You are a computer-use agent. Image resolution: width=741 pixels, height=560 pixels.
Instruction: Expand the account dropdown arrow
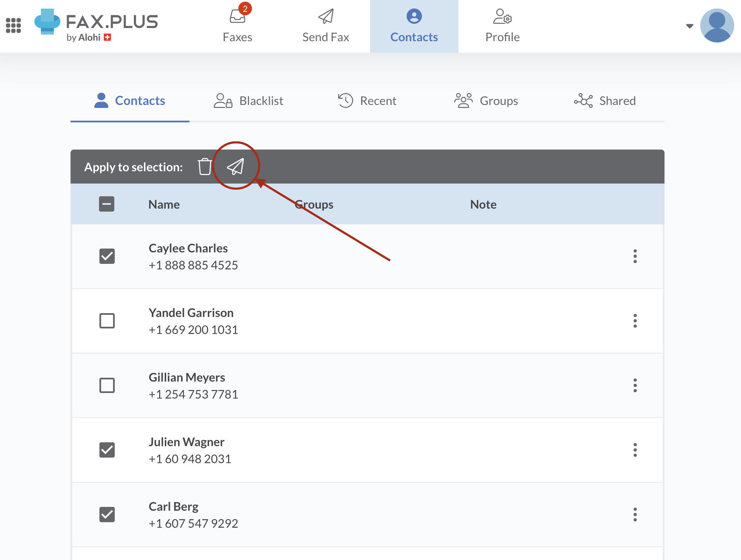point(690,26)
